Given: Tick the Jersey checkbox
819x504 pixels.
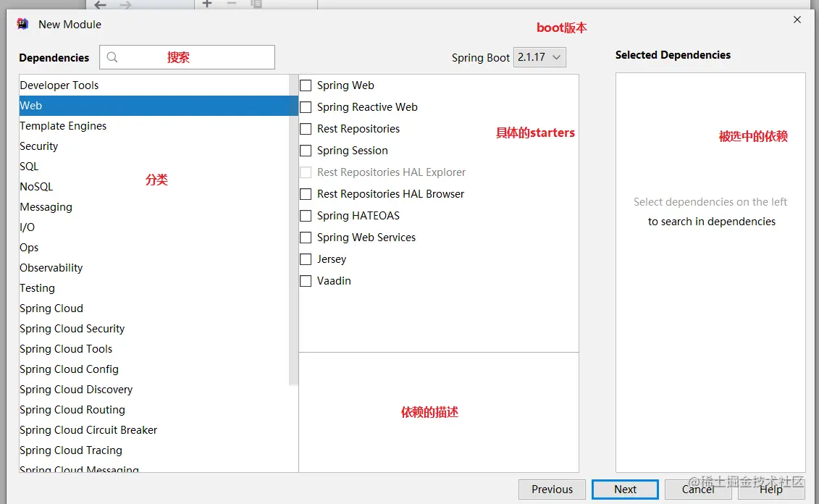Looking at the screenshot, I should (306, 259).
